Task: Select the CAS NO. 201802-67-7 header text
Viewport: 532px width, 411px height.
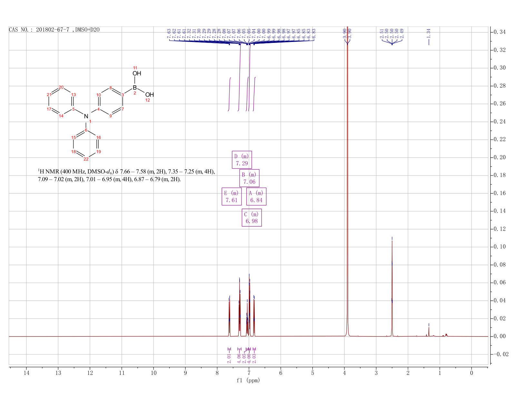Action: 54,30
